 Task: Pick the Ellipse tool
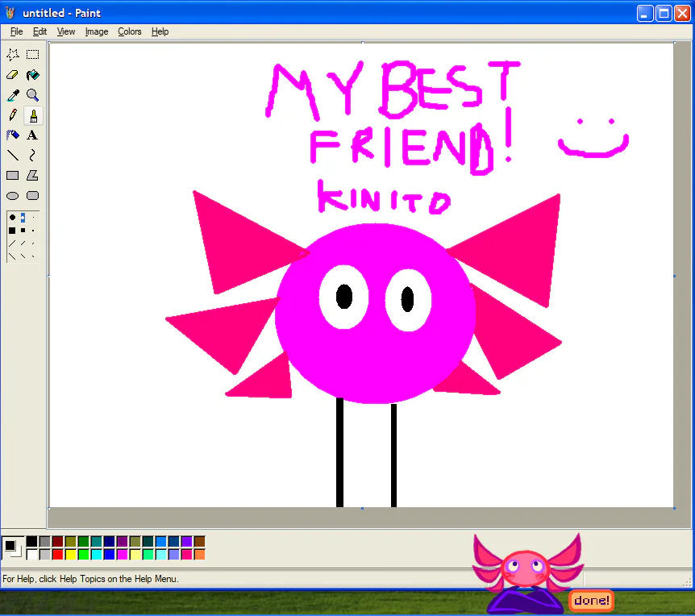[x=13, y=195]
